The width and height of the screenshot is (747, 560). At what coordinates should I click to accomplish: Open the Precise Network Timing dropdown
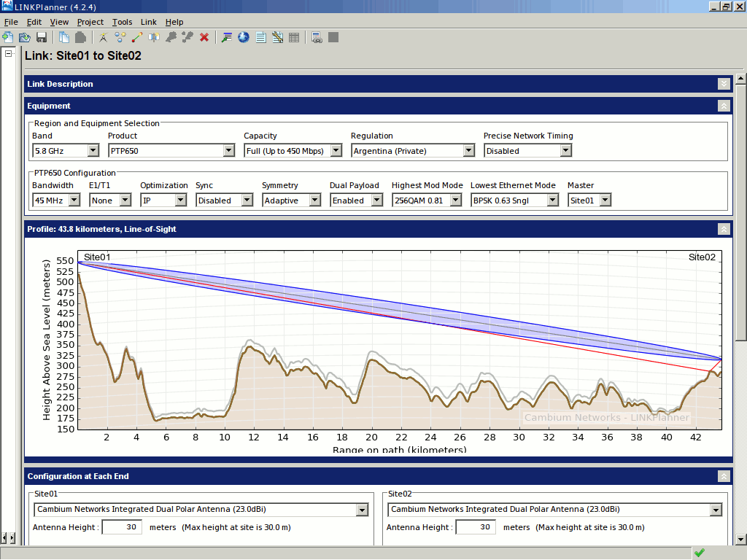(x=565, y=151)
